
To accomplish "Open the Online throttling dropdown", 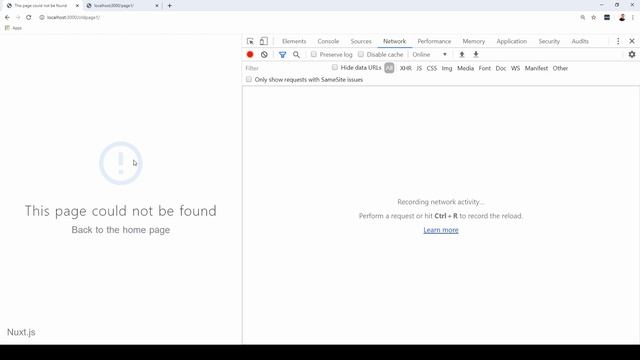I will point(429,54).
